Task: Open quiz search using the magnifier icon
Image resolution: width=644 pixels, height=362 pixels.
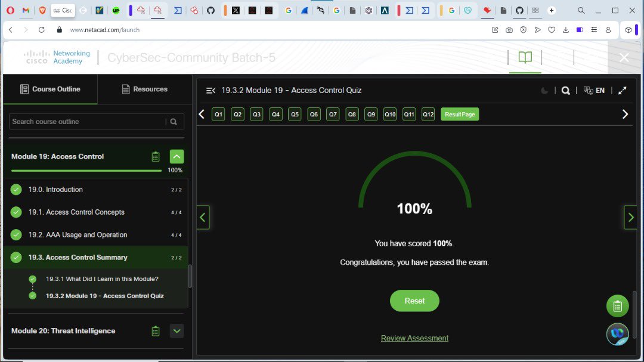Action: [565, 90]
